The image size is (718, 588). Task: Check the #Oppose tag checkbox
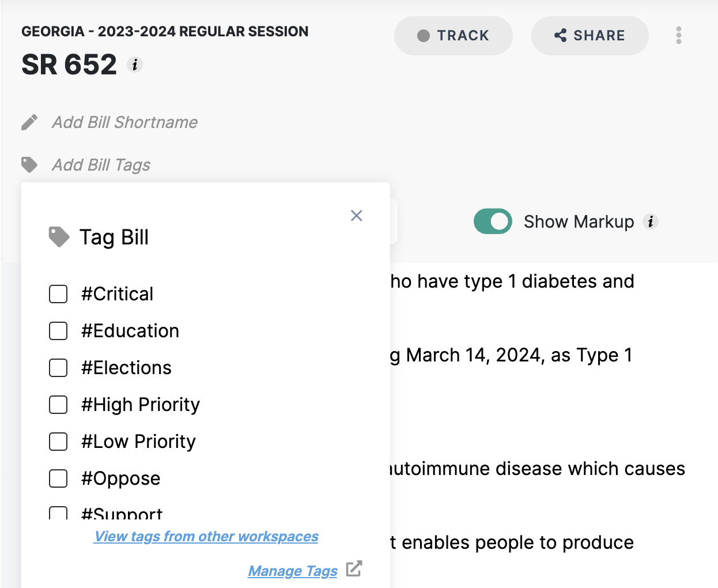tap(58, 478)
